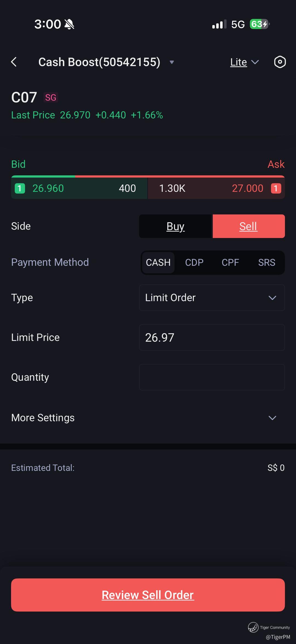Image resolution: width=296 pixels, height=644 pixels.
Task: Select the CDP payment tab
Action: 194,262
